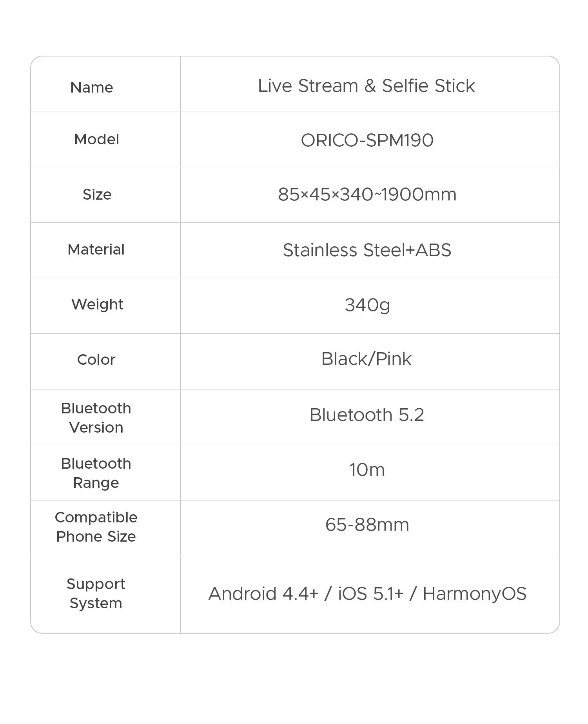588x724 pixels.
Task: Click the Weight row label
Action: (97, 304)
